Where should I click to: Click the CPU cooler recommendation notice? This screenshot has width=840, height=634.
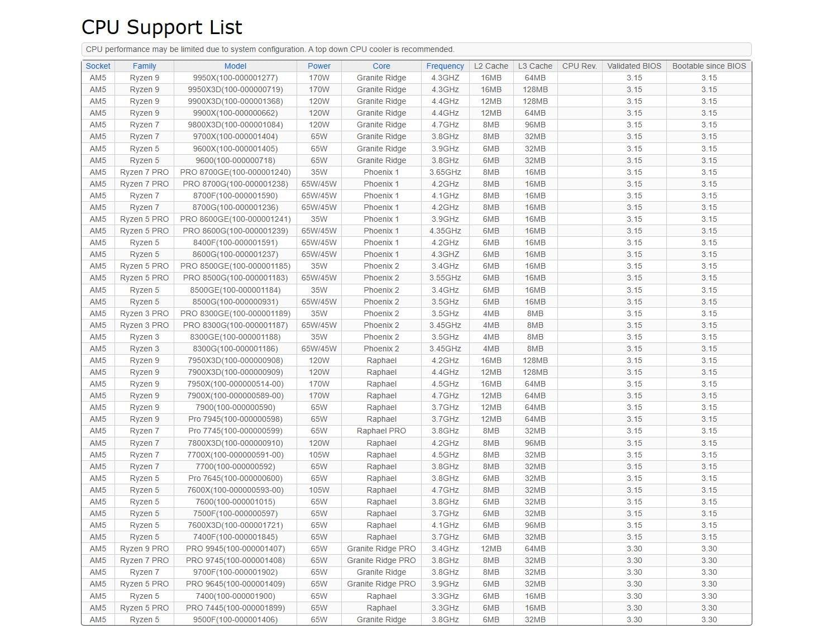tap(270, 49)
